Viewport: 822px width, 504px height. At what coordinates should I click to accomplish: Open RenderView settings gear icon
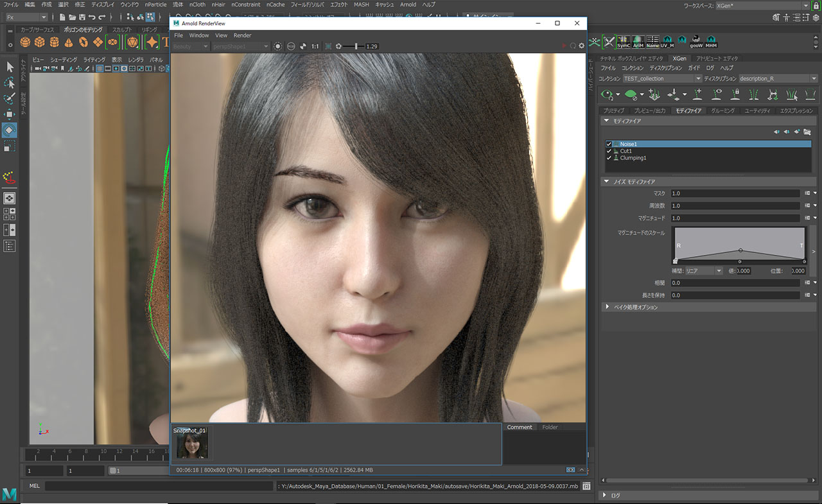click(582, 46)
